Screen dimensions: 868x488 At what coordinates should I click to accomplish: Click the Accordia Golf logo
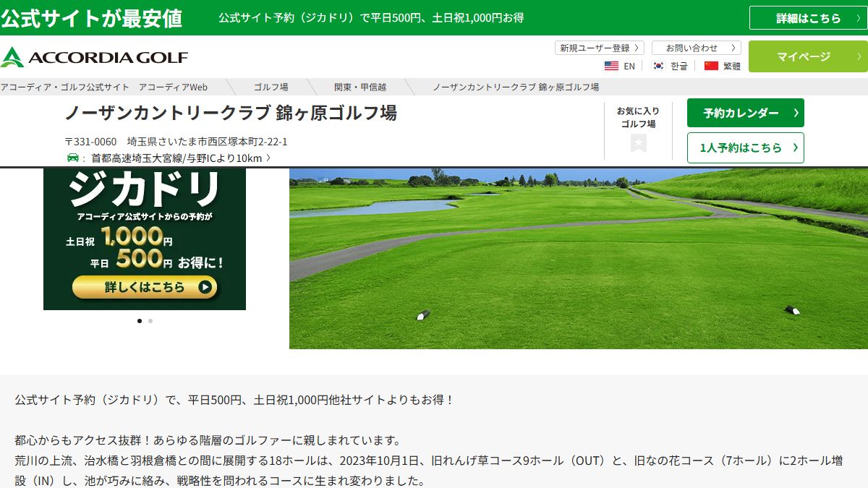click(x=95, y=57)
